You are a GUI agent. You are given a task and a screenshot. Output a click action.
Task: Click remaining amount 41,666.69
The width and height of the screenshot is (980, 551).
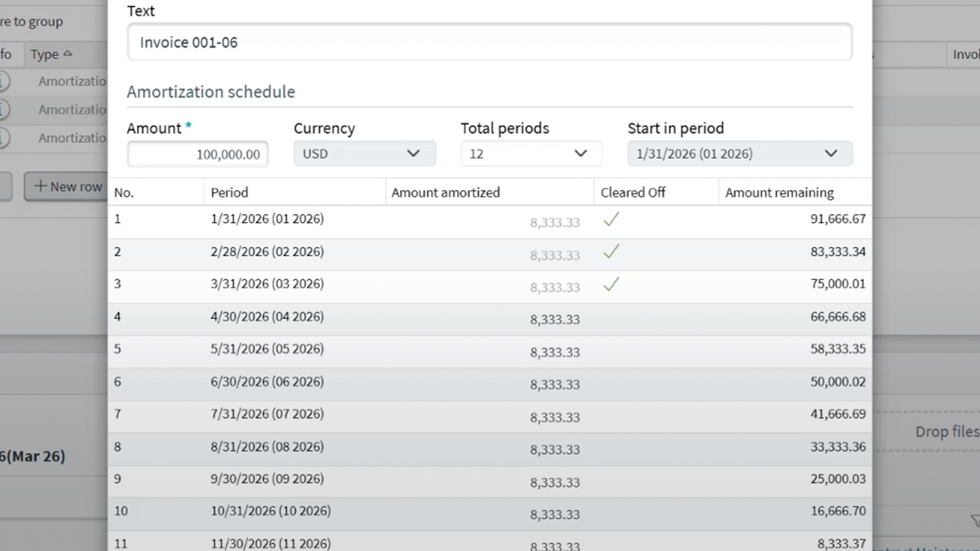click(838, 414)
